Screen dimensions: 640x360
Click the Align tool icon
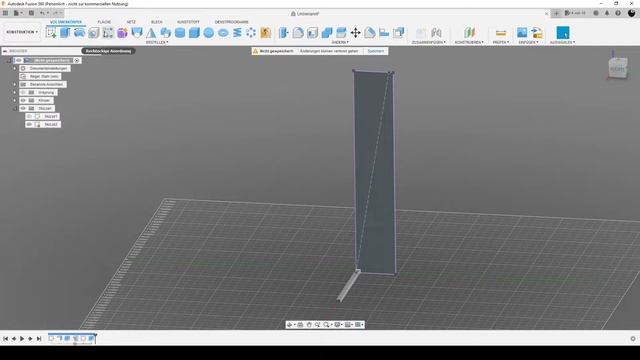(384, 33)
